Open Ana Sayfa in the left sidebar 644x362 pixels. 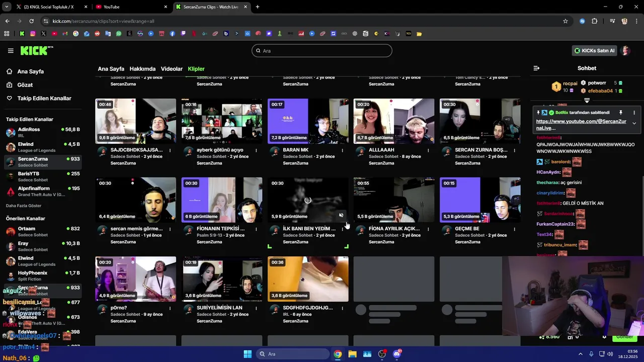click(30, 71)
